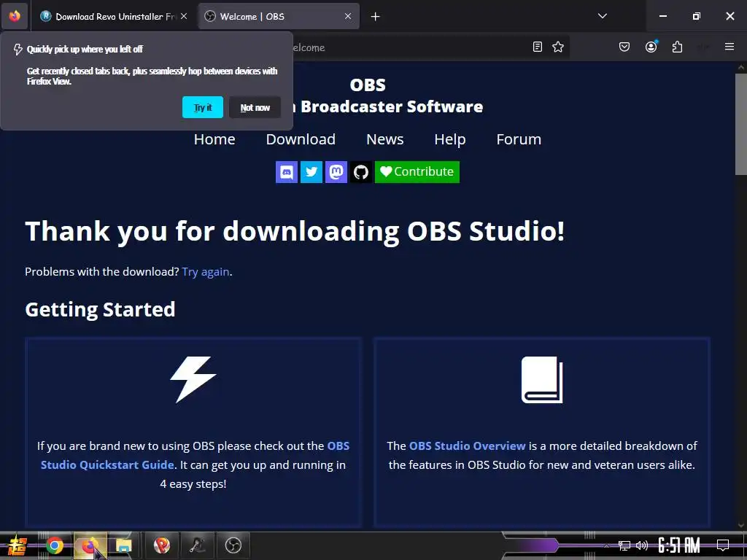The image size is (747, 560).
Task: Open Forum in OBS navigation
Action: pos(519,139)
